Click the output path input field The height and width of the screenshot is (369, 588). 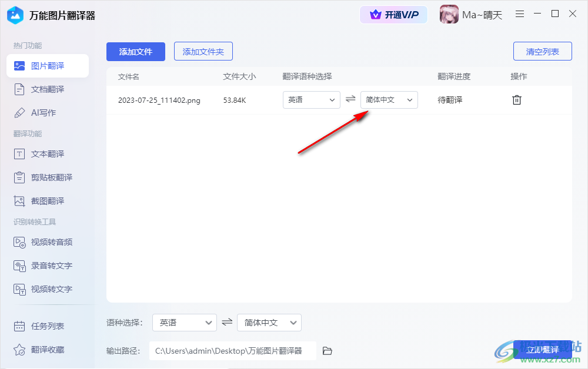(232, 350)
